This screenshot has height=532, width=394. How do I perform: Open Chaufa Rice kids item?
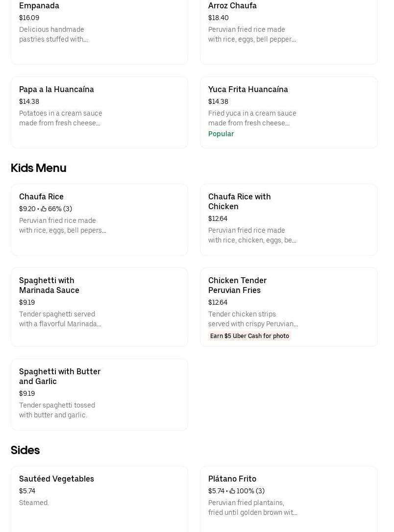tap(41, 196)
